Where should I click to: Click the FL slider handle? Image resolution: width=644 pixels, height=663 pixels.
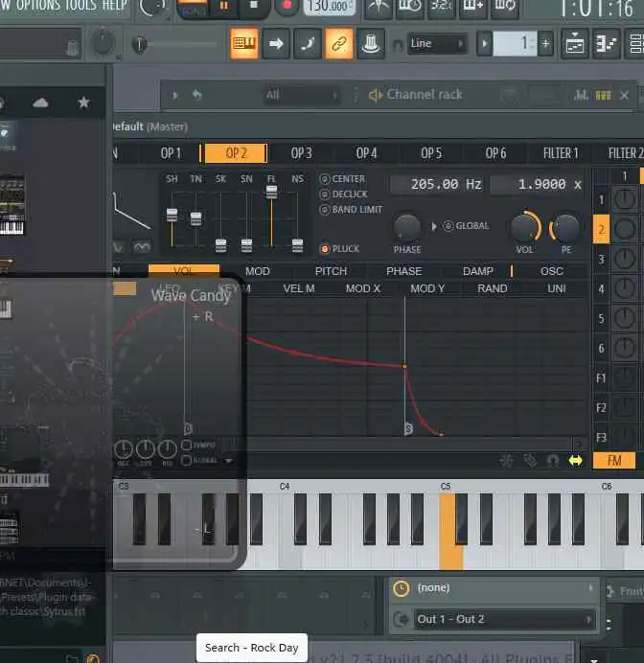[271, 193]
